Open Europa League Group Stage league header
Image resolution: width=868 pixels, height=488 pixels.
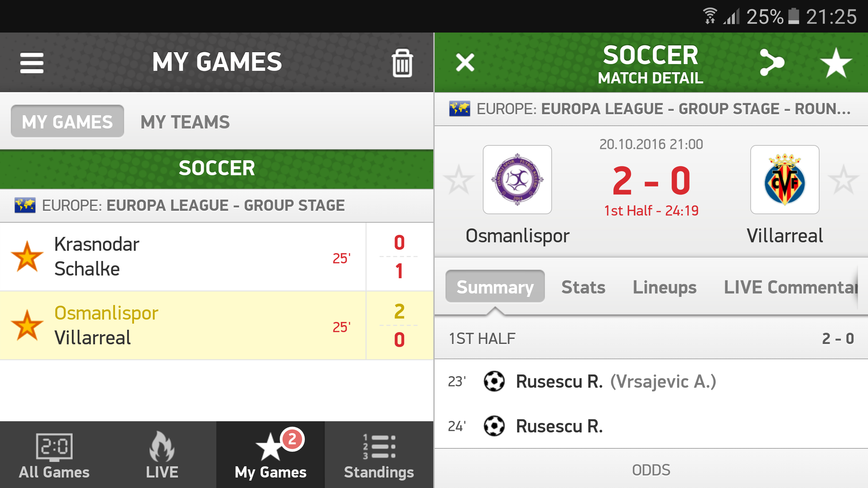(x=193, y=205)
